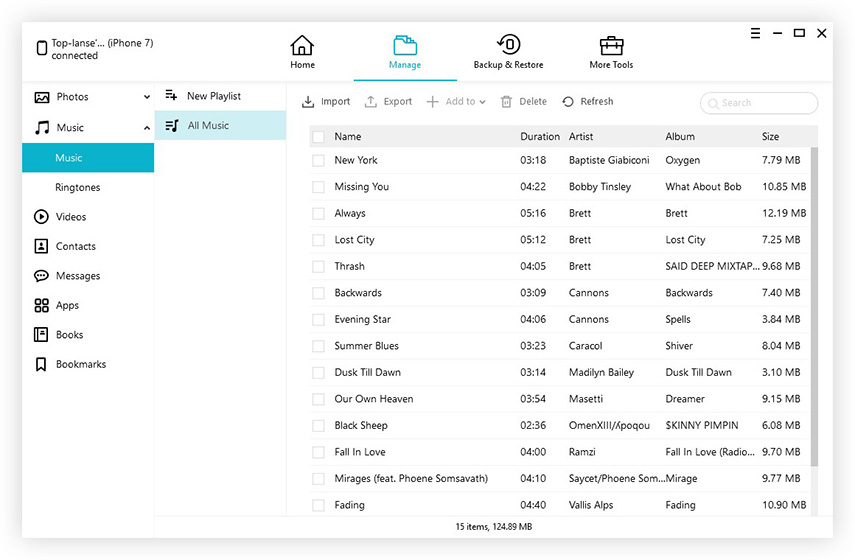Click the Export upload-arrow icon
This screenshot has height=560, width=855.
click(371, 101)
